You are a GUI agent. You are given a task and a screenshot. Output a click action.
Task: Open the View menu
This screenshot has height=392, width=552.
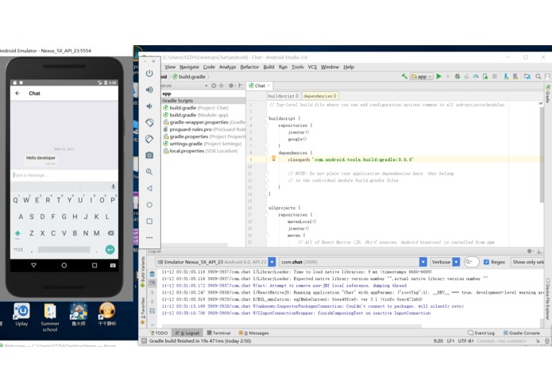(170, 67)
